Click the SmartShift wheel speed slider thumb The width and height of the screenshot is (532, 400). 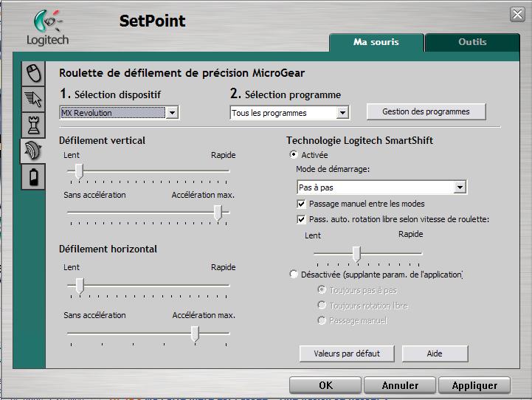356,254
